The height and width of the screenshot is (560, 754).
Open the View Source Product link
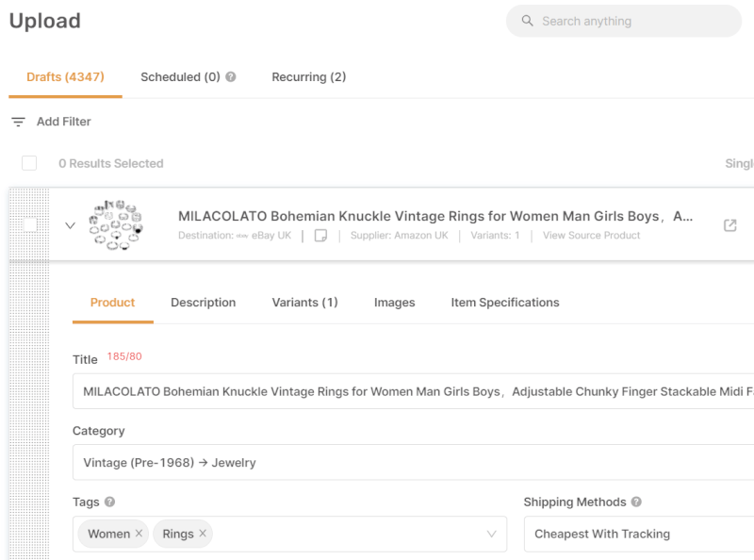click(592, 236)
